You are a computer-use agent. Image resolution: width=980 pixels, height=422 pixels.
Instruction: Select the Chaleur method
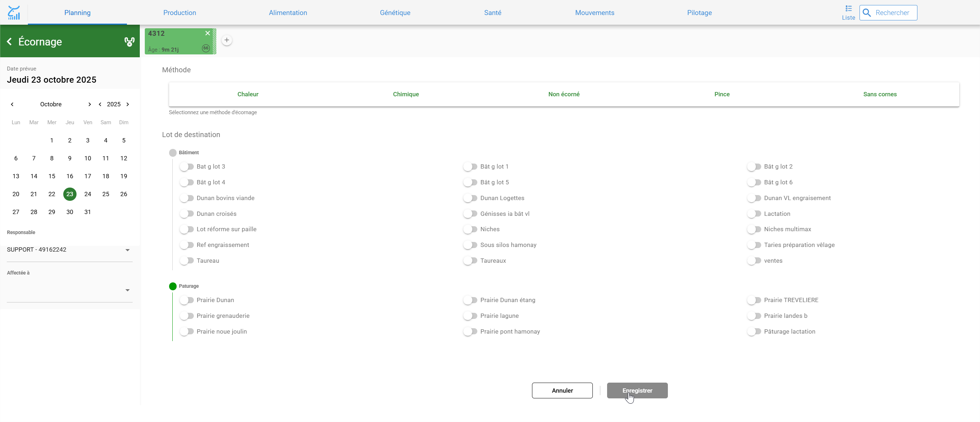248,94
